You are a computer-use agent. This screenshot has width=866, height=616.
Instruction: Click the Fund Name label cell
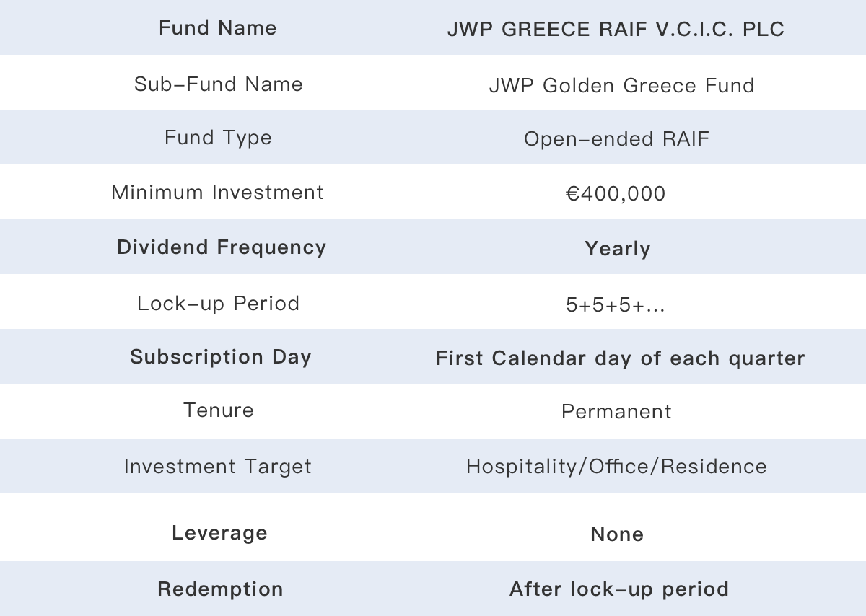coord(218,28)
